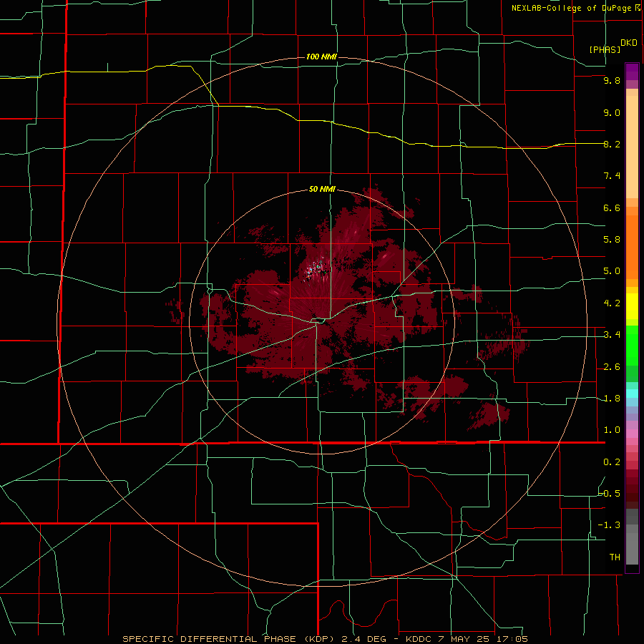The height and width of the screenshot is (644, 644).
Task: Click the 5.8 scale value
Action: click(612, 240)
